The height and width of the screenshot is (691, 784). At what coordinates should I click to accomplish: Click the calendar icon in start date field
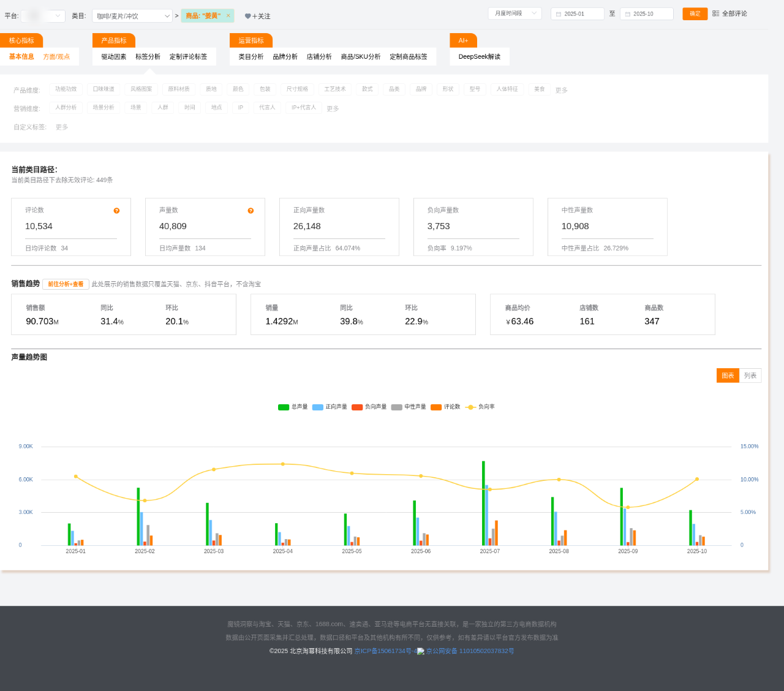559,14
